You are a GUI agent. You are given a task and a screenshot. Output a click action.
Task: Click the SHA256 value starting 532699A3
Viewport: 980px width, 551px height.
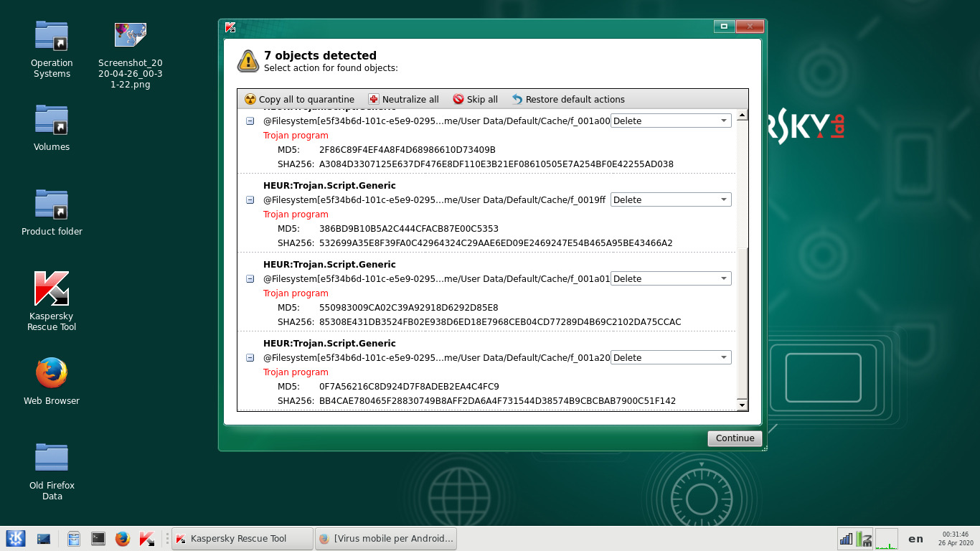496,243
